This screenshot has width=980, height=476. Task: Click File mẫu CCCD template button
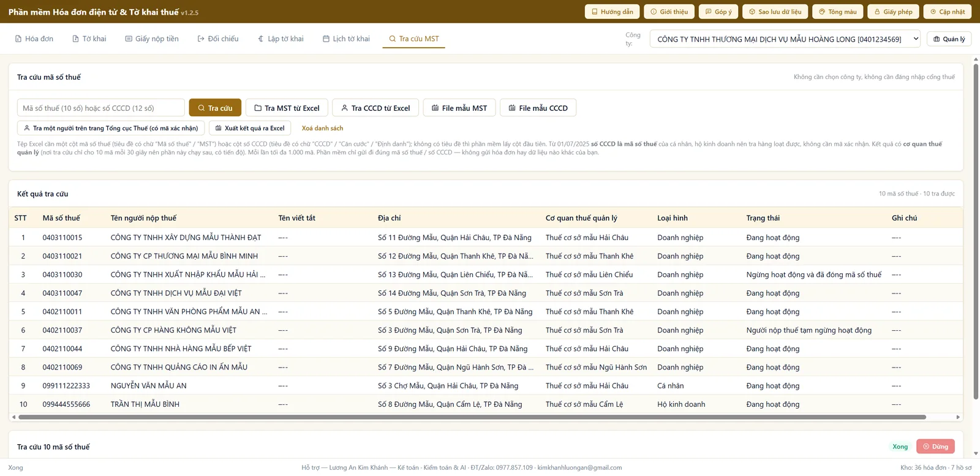pos(538,108)
